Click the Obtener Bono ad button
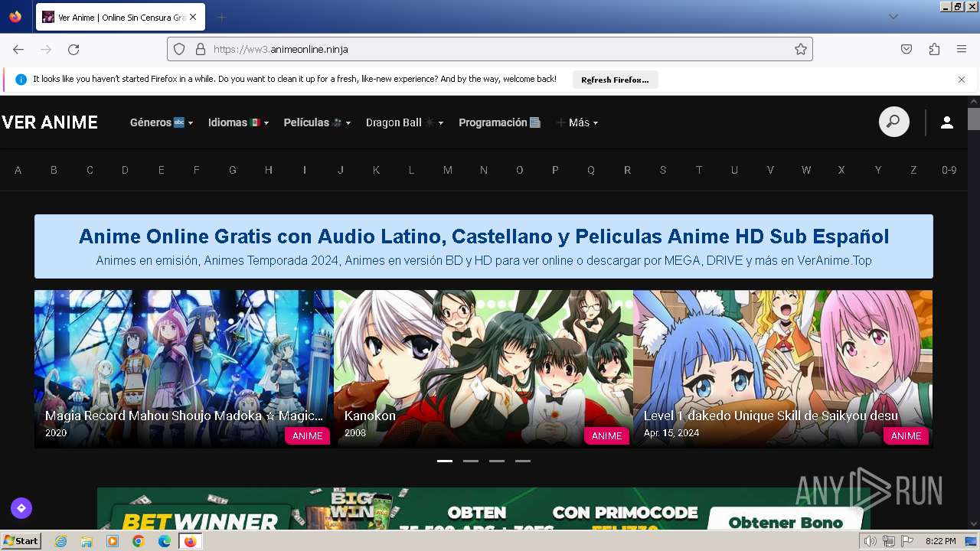This screenshot has height=551, width=980. pos(785,520)
